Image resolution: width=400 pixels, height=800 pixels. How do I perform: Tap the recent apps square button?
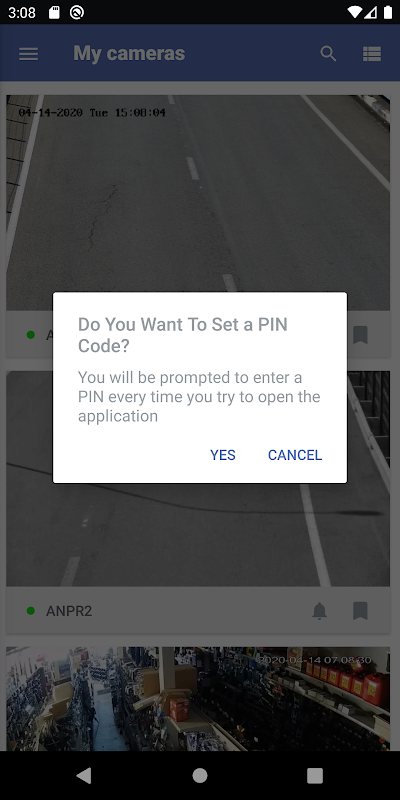click(x=315, y=776)
